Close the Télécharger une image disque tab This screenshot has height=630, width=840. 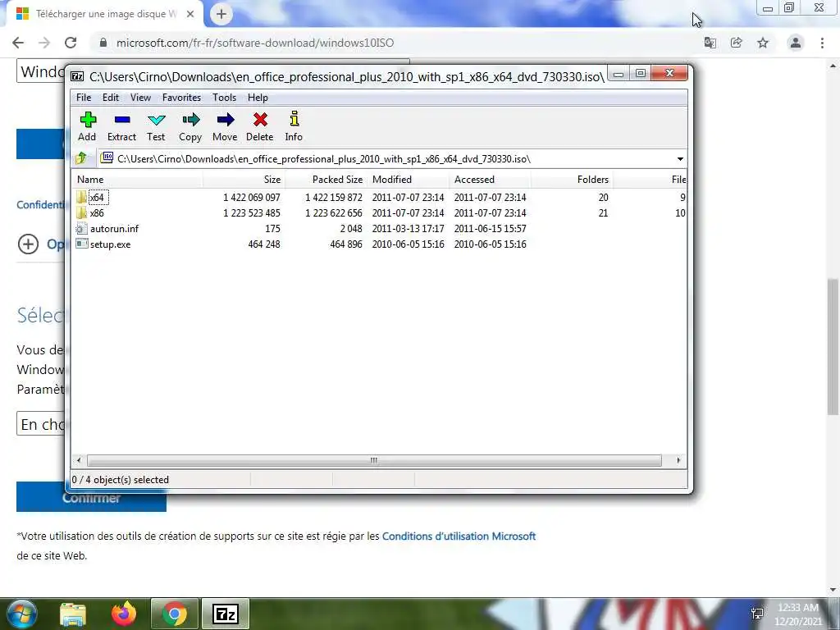coord(190,15)
